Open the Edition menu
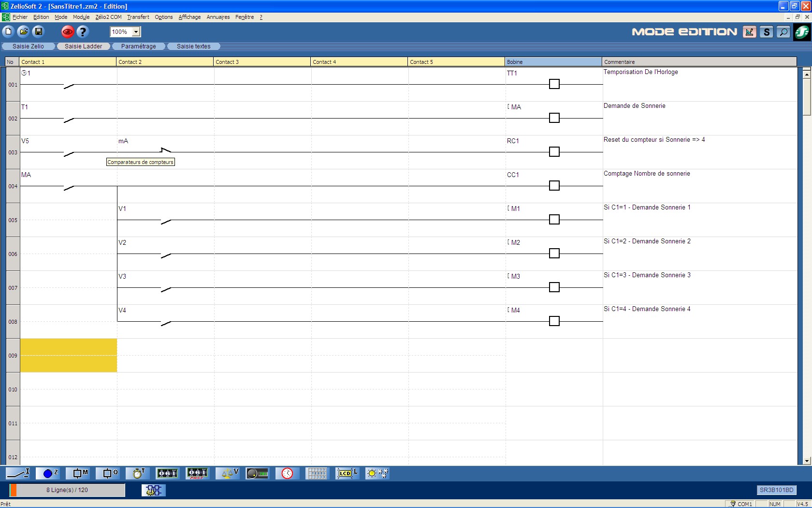 pos(41,17)
